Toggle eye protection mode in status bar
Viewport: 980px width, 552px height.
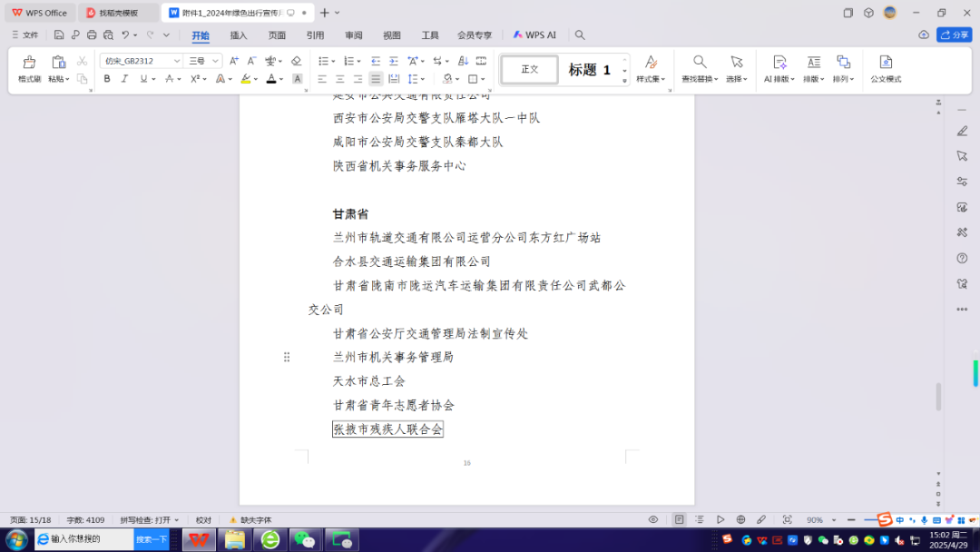click(652, 519)
